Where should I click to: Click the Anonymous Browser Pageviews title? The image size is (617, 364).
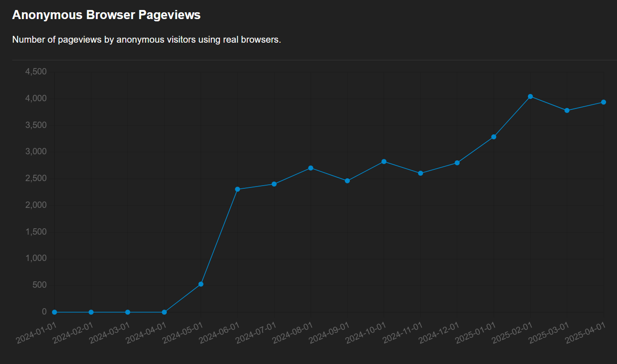click(106, 15)
